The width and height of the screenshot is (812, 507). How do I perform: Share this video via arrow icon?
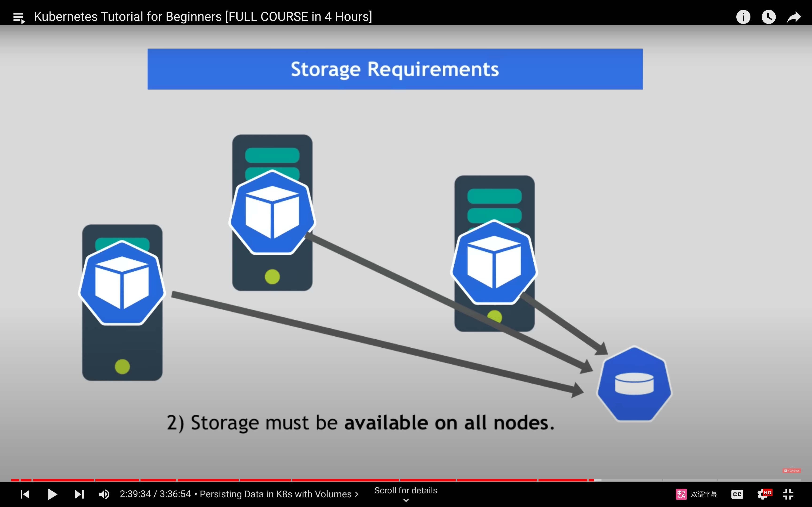[x=794, y=17]
